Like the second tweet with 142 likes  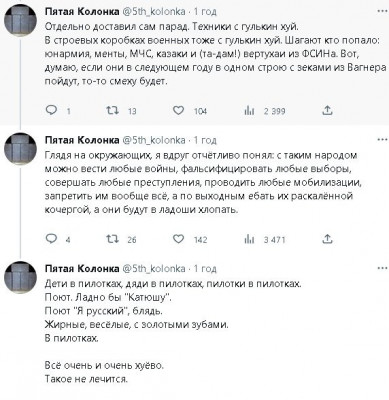tap(179, 239)
